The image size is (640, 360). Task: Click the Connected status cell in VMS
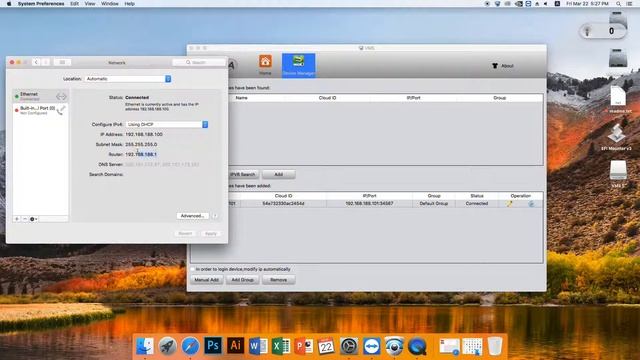pos(477,203)
